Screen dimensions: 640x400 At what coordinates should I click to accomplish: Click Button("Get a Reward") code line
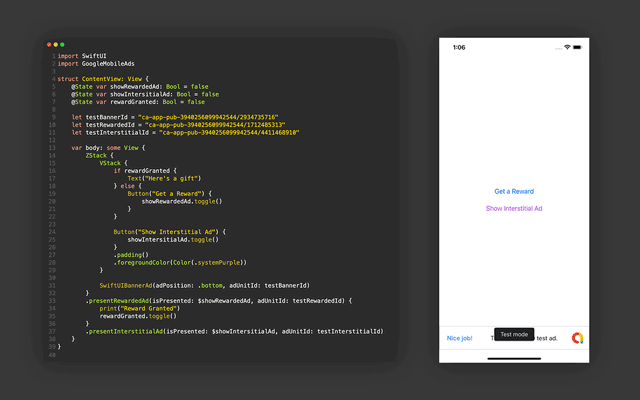170,194
